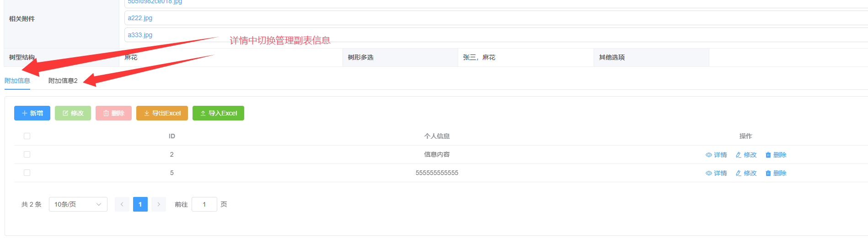
Task: Go to next page with right chevron
Action: [x=159, y=204]
